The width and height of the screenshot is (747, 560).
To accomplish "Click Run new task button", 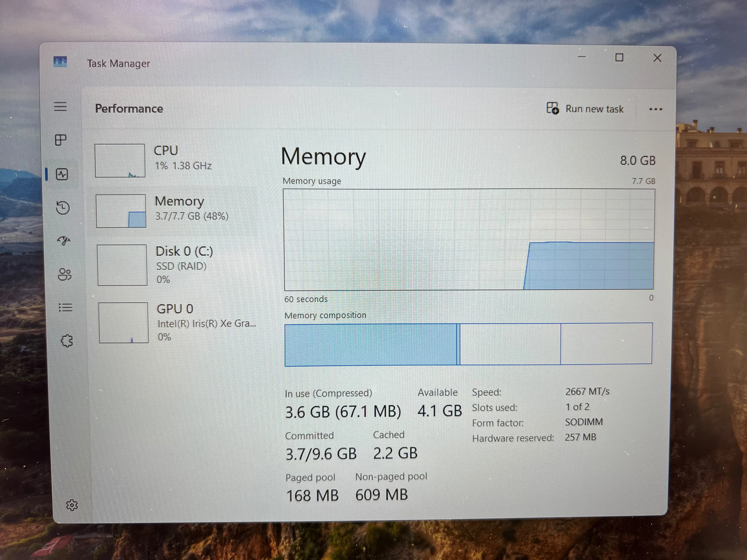I will (x=585, y=109).
